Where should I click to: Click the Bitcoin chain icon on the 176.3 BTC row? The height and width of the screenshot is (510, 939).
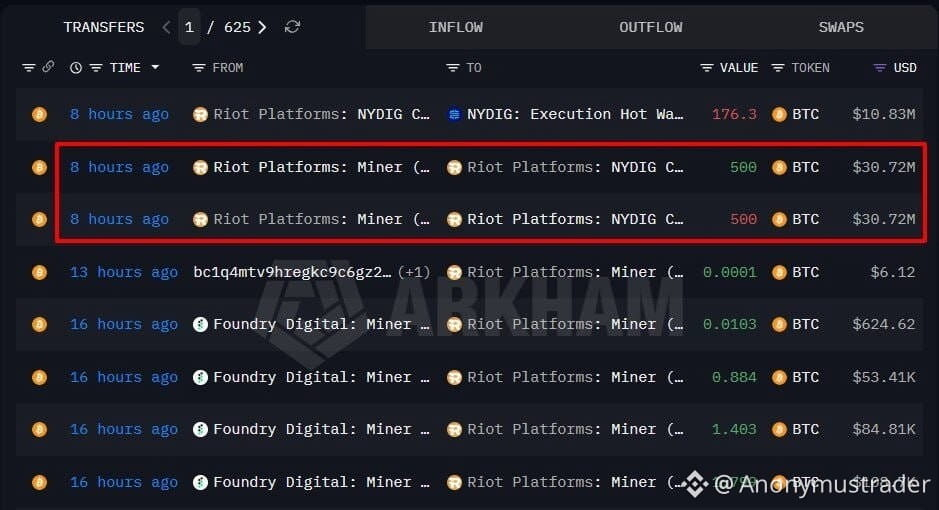(40, 114)
